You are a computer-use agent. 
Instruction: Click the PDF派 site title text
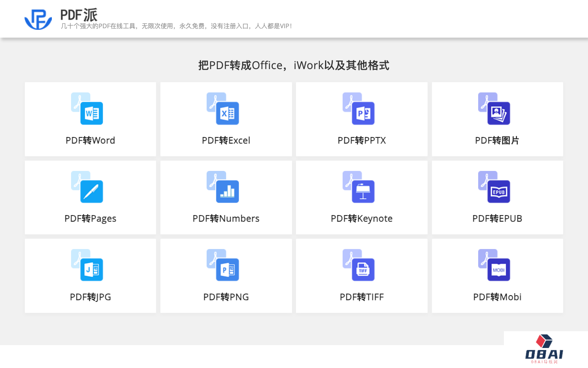[x=79, y=15]
